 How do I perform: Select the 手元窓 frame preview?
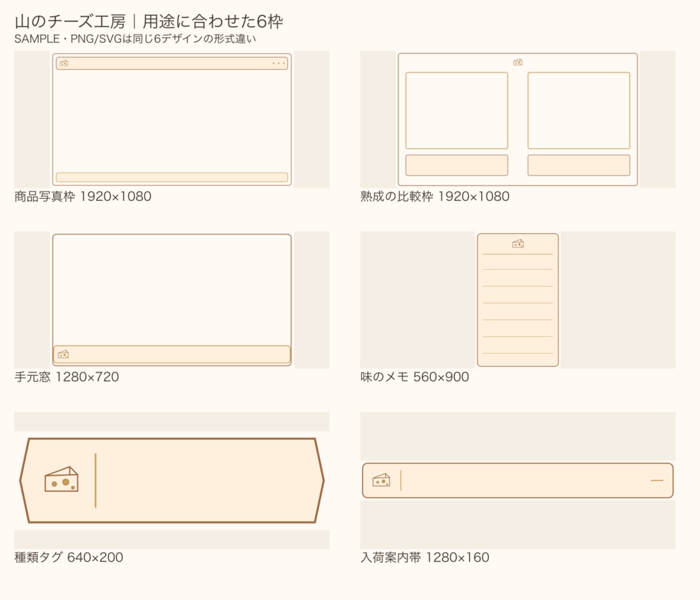(x=172, y=300)
